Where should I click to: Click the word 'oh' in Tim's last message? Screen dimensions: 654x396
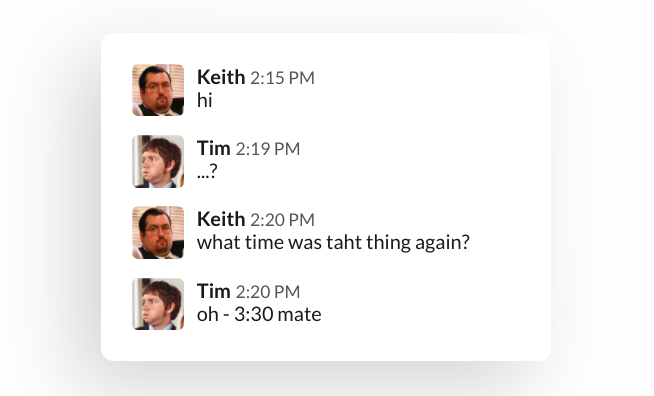pyautogui.click(x=208, y=315)
